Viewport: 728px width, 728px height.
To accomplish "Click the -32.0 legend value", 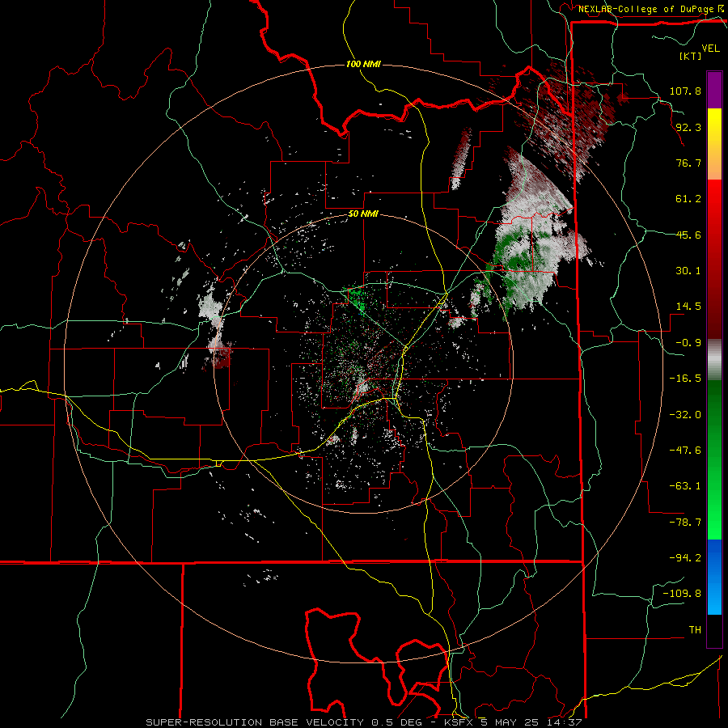I will [x=685, y=415].
